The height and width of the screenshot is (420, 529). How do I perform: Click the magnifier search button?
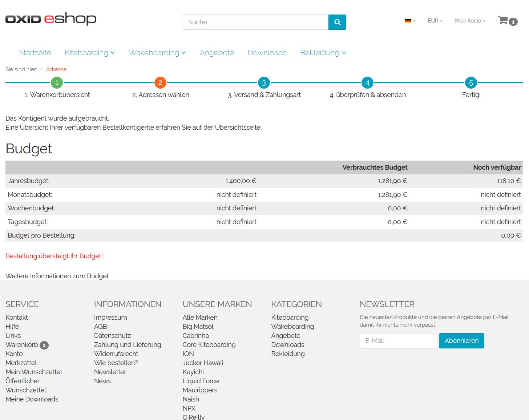[x=337, y=22]
